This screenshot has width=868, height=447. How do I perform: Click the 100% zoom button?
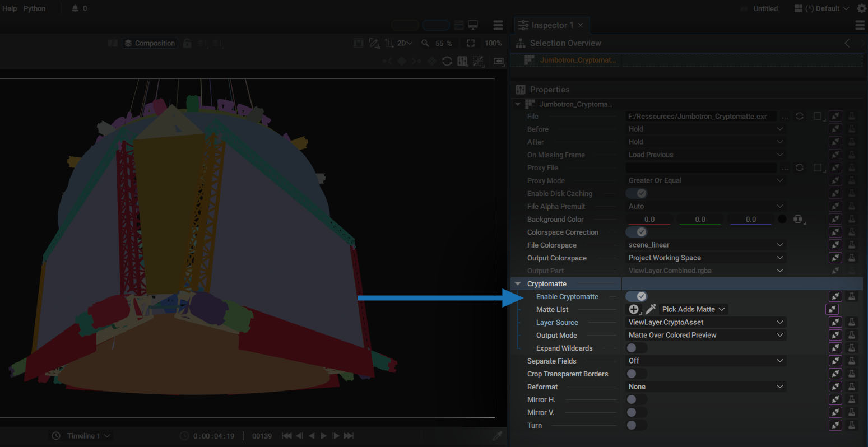pos(493,43)
